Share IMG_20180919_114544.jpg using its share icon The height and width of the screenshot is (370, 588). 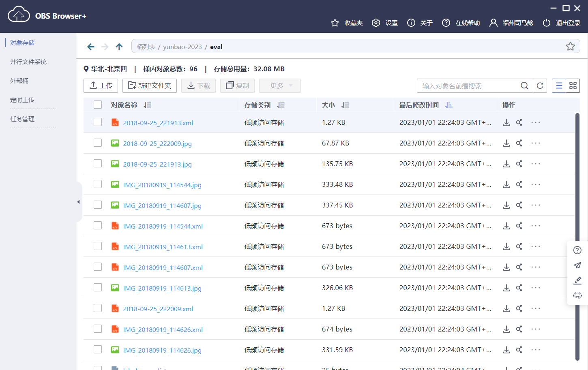519,184
